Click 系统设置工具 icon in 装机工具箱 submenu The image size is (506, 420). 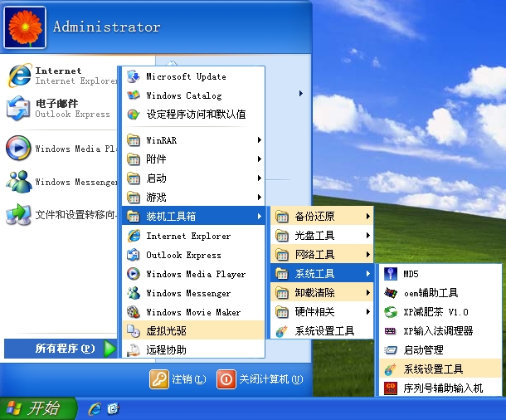282,331
